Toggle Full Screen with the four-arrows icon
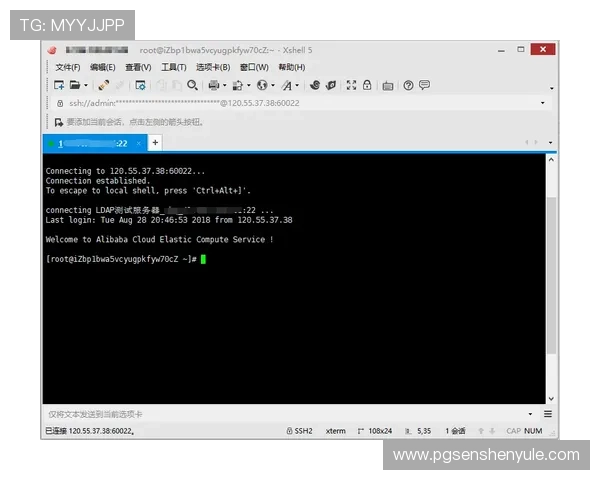 [x=351, y=85]
